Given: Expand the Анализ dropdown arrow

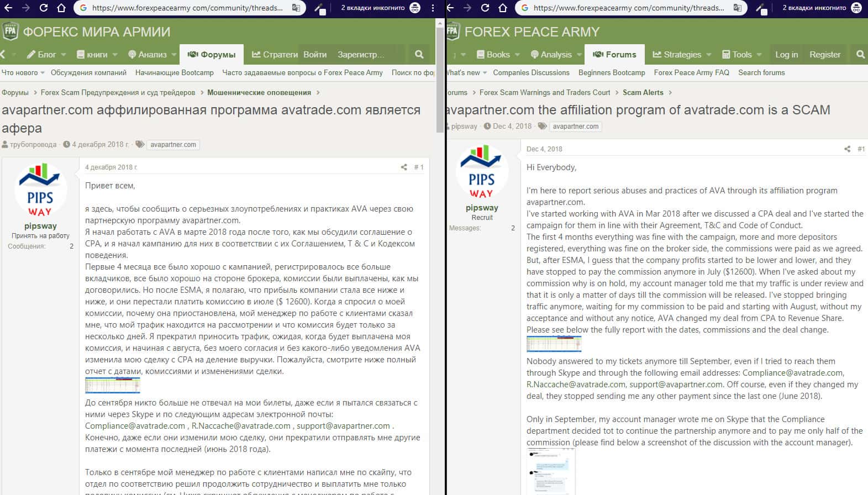Looking at the screenshot, I should [x=174, y=55].
